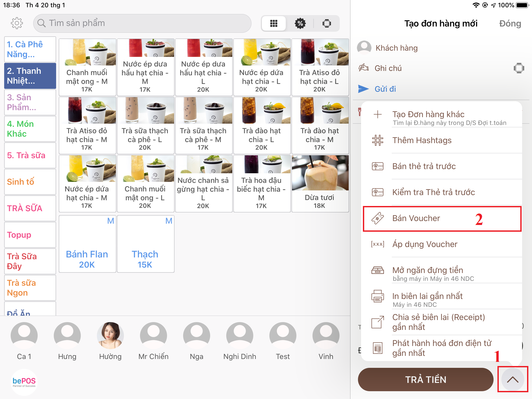Click Đóng to close the order
The width and height of the screenshot is (532, 399).
click(x=510, y=24)
